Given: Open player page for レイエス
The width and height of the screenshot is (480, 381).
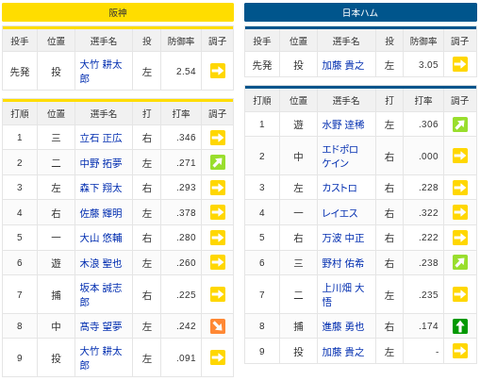Looking at the screenshot, I should point(340,213).
